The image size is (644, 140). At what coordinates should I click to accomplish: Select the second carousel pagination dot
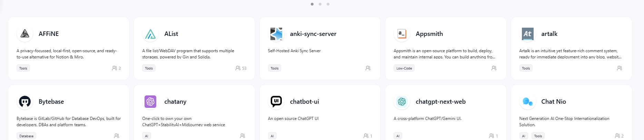click(320, 4)
